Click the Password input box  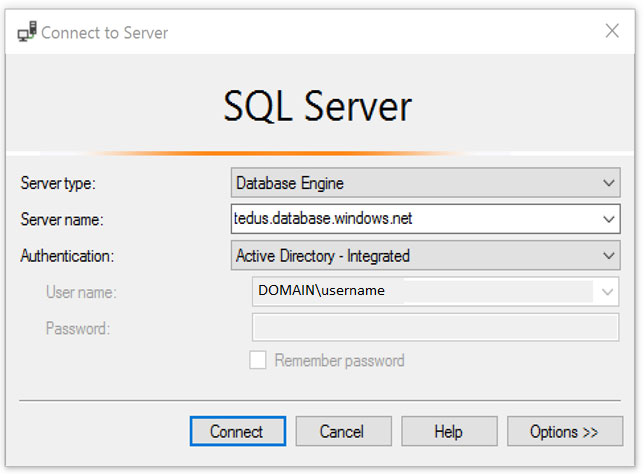tap(435, 328)
